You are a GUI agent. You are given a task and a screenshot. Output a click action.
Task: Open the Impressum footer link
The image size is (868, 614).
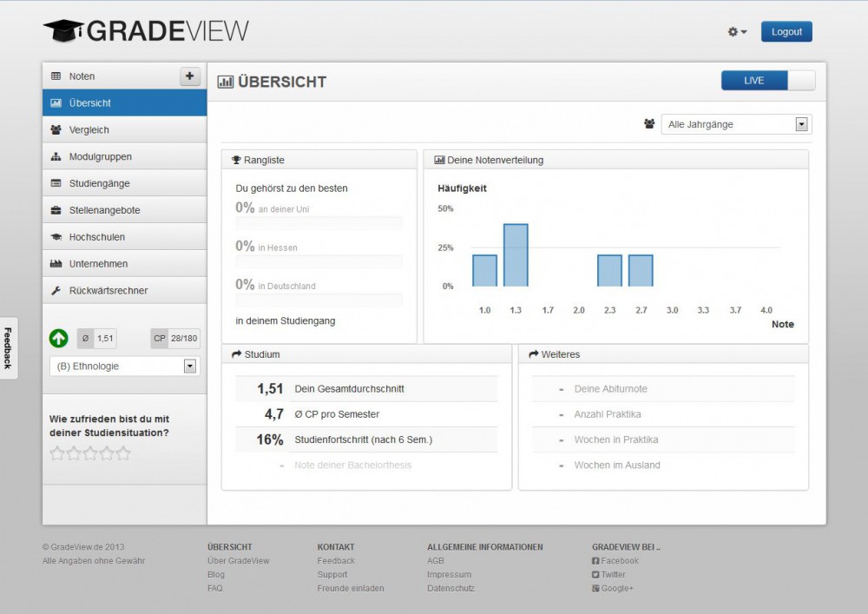(449, 575)
